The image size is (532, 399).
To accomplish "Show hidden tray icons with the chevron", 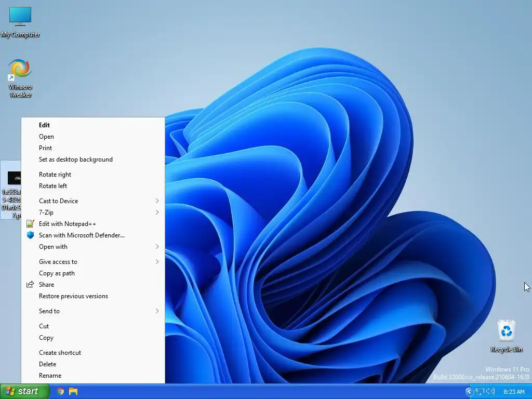I will pyautogui.click(x=469, y=392).
